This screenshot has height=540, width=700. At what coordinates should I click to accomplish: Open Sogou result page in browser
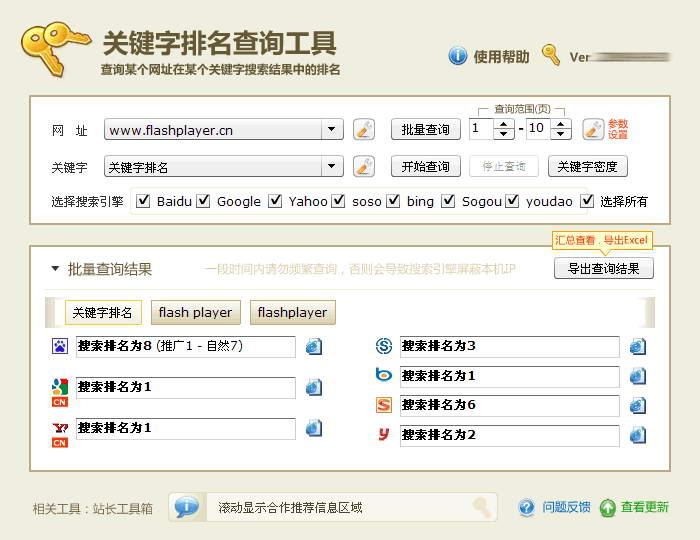tap(638, 406)
